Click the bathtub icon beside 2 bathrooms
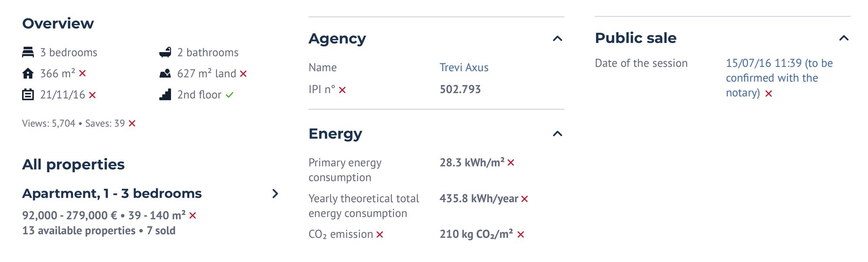Screen dimensions: 868x262 point(165,52)
